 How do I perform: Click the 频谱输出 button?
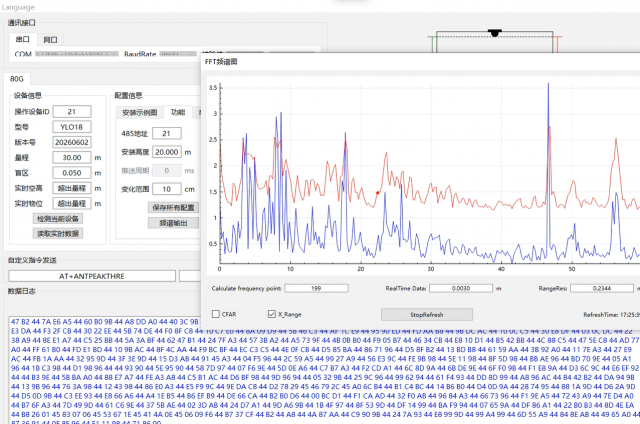(173, 223)
